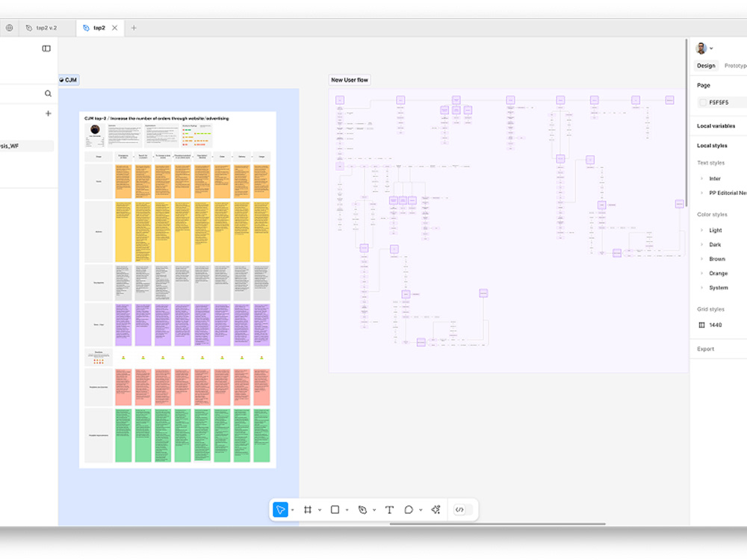Click the vertical scrollbar near the right panel
Viewport: 747px width, 560px height.
[686, 123]
